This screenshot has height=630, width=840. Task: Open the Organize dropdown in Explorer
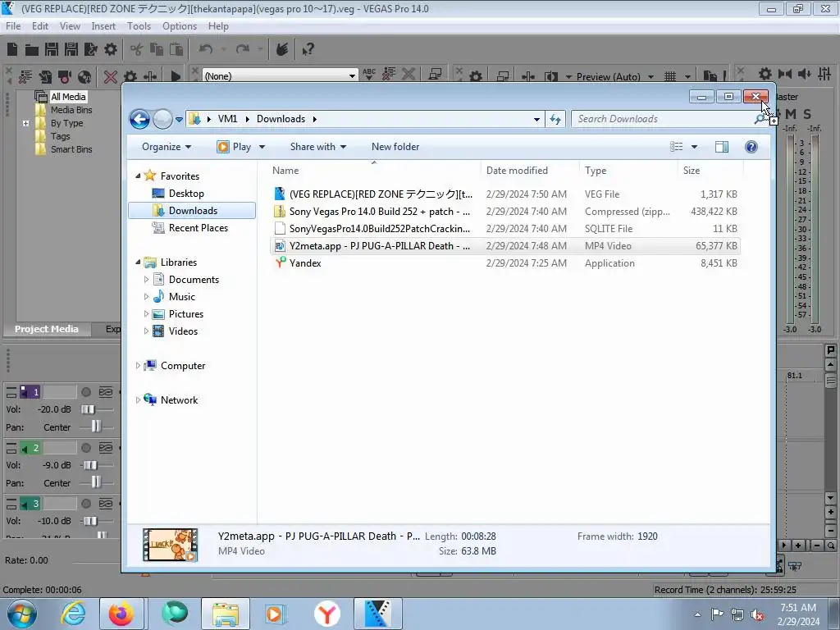point(166,147)
